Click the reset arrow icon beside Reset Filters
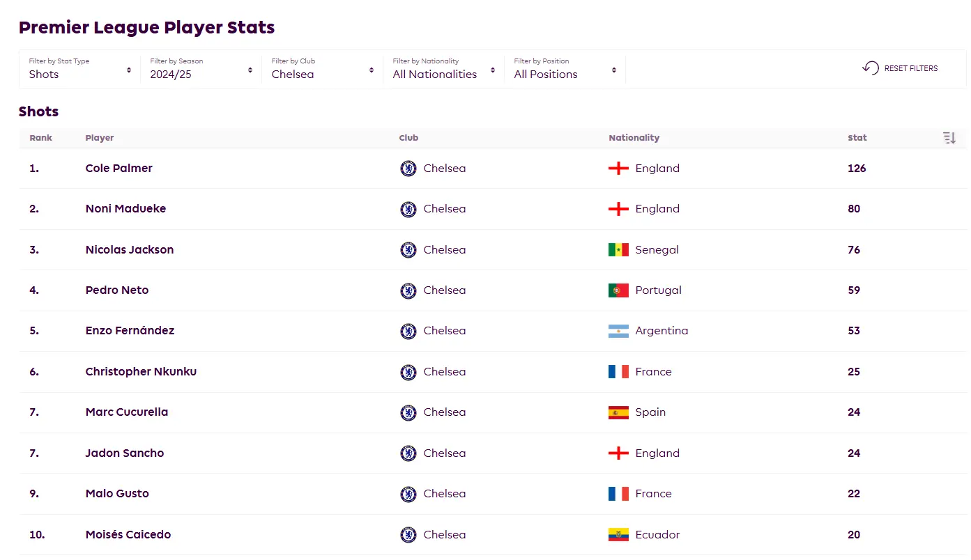971x560 pixels. point(871,68)
